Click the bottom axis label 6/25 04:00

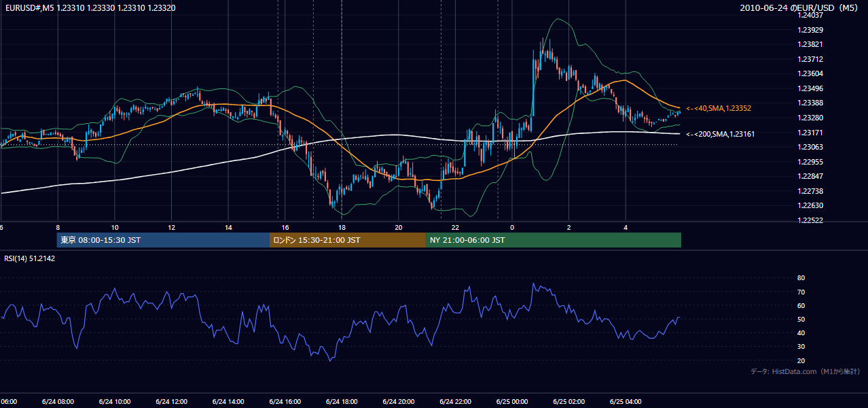pyautogui.click(x=626, y=402)
